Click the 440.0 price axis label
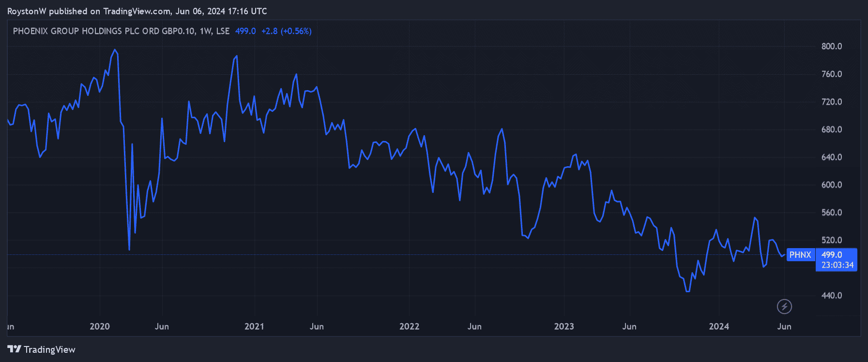 tap(832, 296)
